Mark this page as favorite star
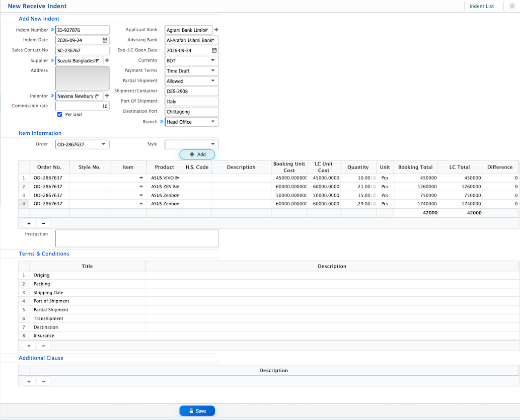Image resolution: width=520 pixels, height=420 pixels. (512, 6)
